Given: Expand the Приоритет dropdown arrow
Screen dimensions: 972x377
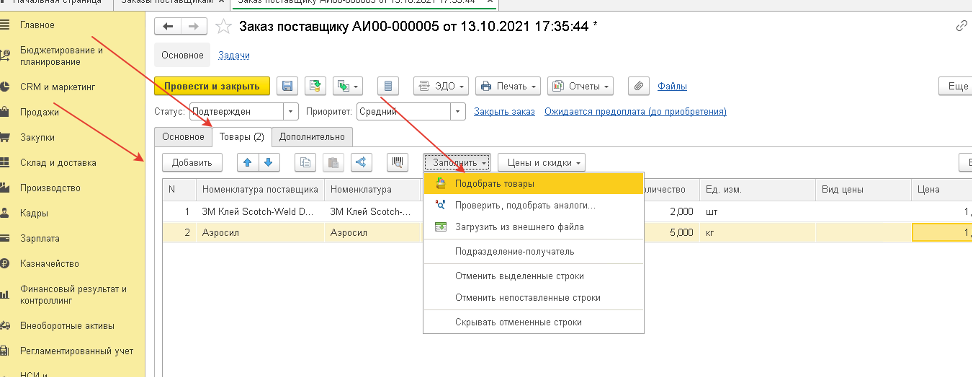Looking at the screenshot, I should coord(458,112).
